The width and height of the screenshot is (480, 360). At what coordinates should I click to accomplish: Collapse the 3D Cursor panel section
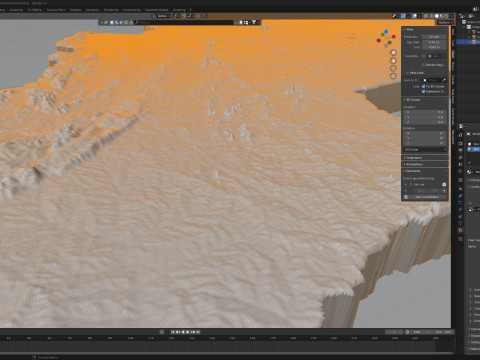coord(413,100)
